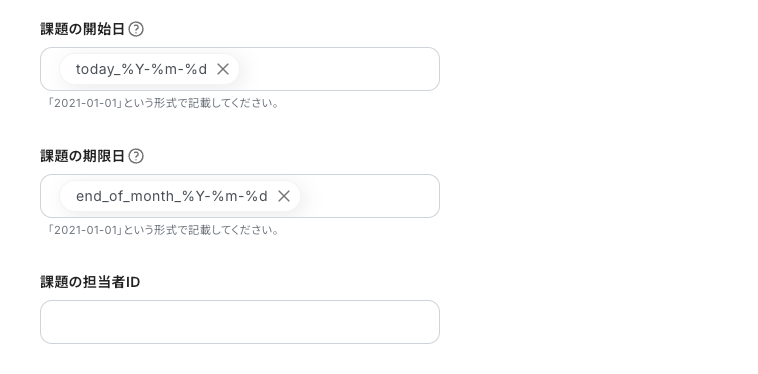Focus the 課題の期限日 input after the chip
The image size is (758, 374).
click(x=369, y=196)
